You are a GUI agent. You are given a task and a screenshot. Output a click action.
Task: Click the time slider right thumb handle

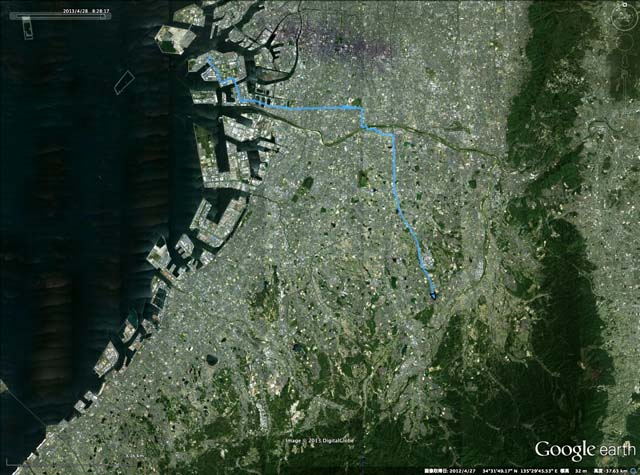pyautogui.click(x=102, y=17)
